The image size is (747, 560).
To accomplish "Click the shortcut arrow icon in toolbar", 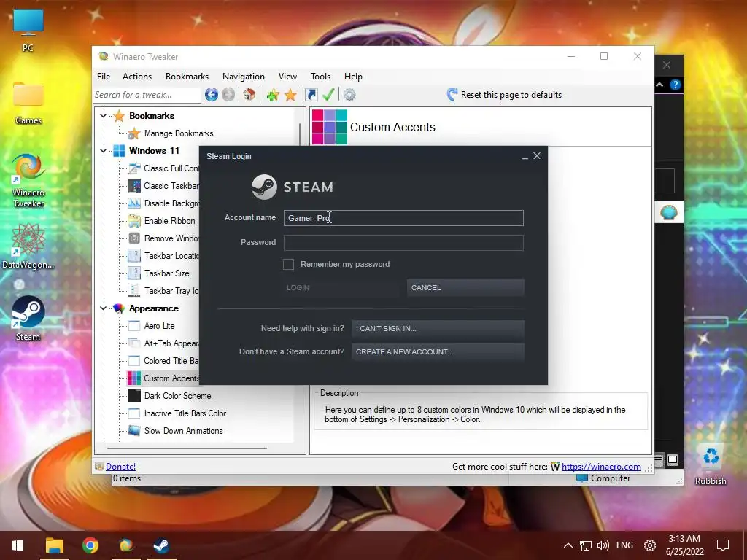I will tap(311, 95).
